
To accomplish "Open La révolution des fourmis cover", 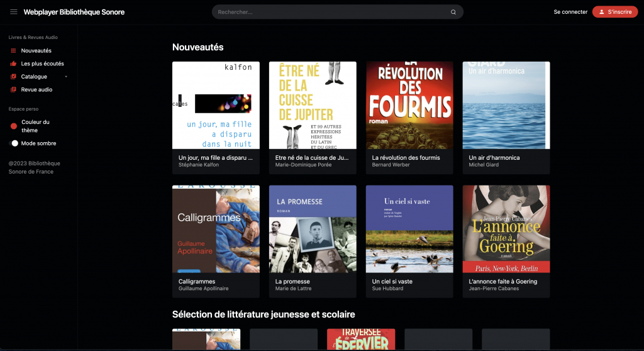I will point(409,105).
